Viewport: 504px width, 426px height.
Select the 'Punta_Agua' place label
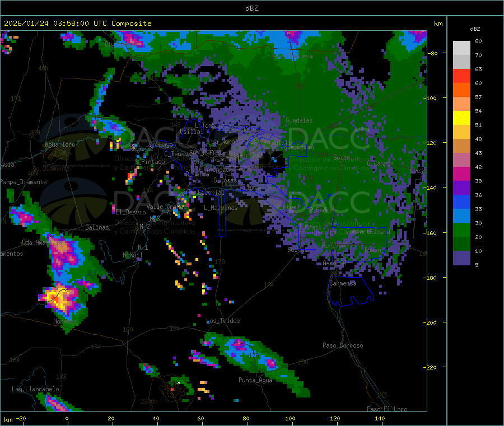(255, 380)
